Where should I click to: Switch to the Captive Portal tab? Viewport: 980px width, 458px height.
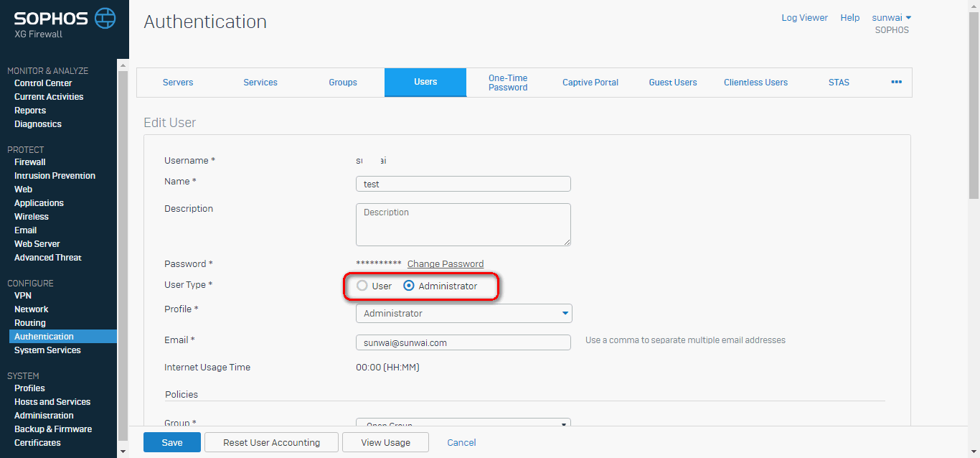point(590,83)
